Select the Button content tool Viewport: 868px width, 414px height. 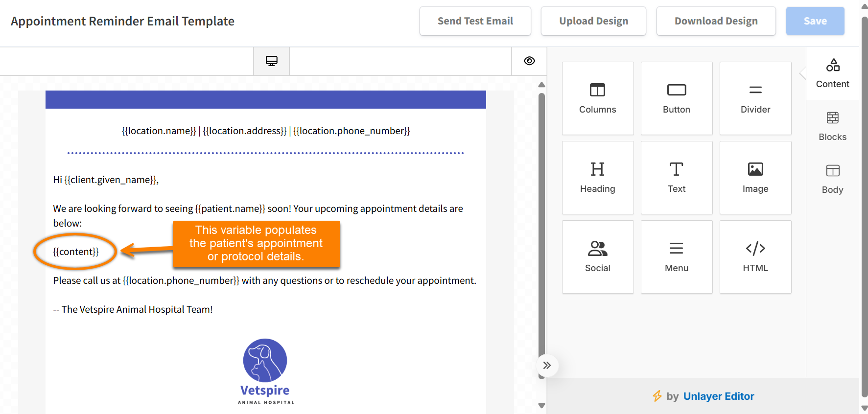pyautogui.click(x=676, y=98)
